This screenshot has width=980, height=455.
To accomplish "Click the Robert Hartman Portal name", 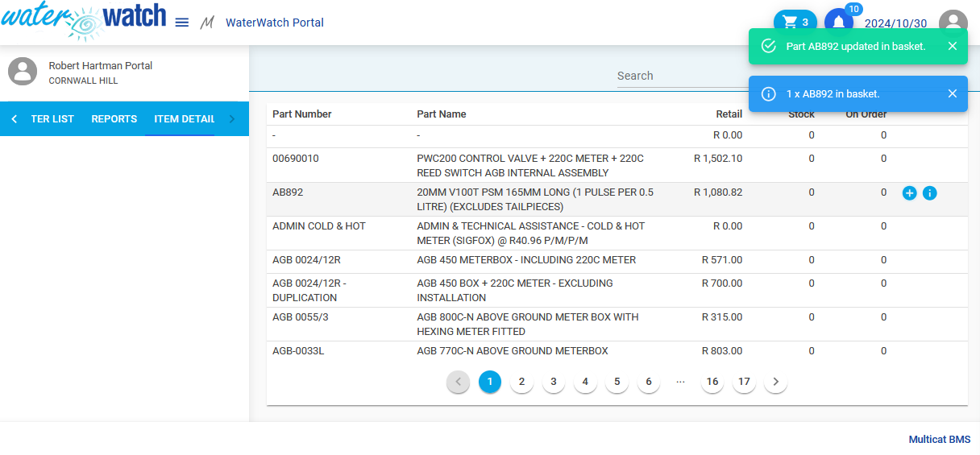I will pyautogui.click(x=101, y=66).
